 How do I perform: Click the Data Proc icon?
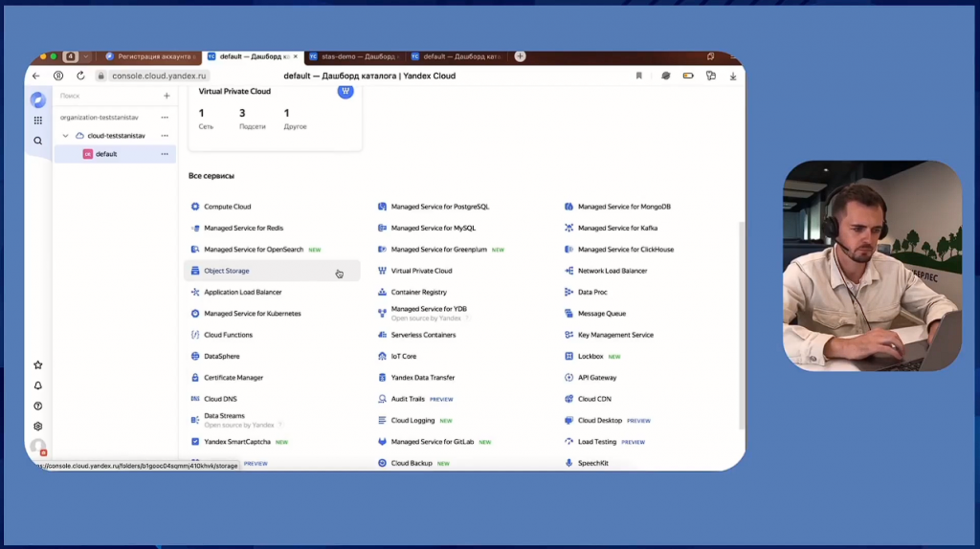[x=568, y=293]
